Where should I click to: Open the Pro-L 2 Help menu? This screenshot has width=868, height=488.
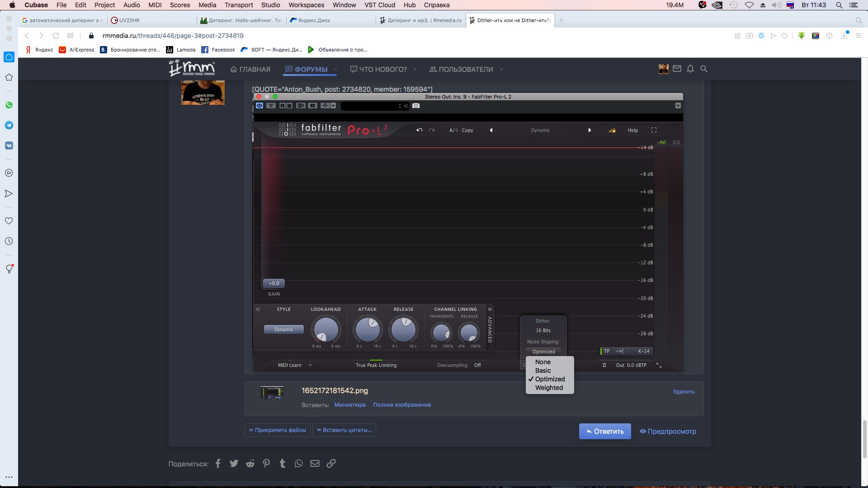pos(633,130)
